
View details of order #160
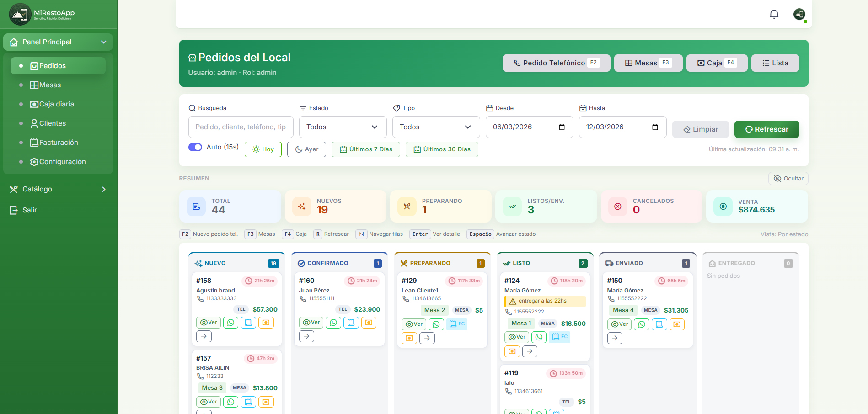coord(311,323)
